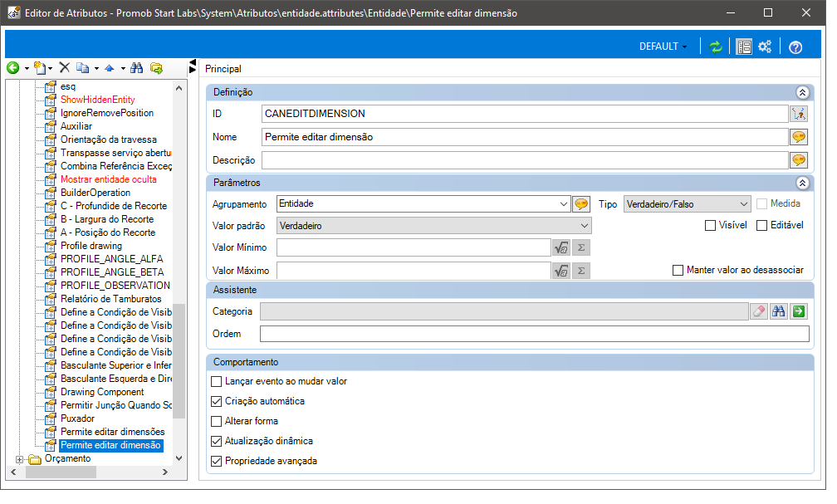This screenshot has height=504, width=837.
Task: Uncheck Criação automática
Action: 216,402
